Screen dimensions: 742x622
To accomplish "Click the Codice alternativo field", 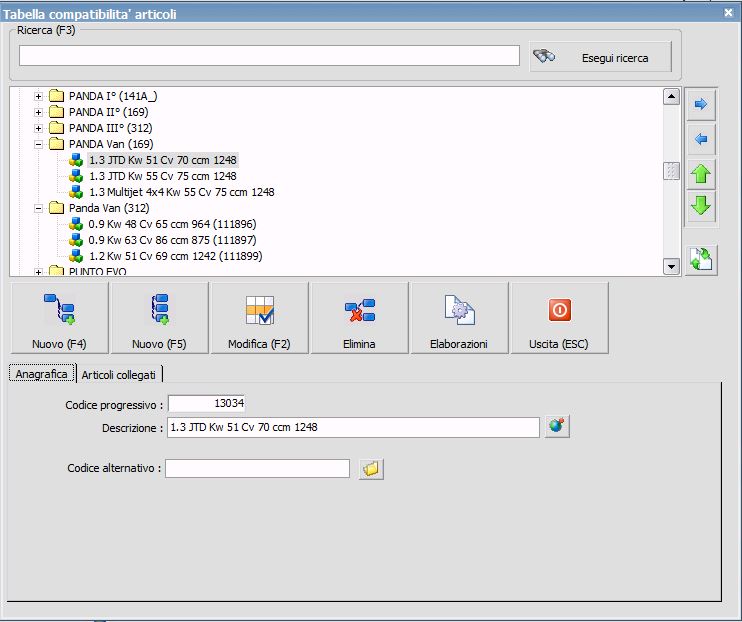I will click(x=257, y=468).
